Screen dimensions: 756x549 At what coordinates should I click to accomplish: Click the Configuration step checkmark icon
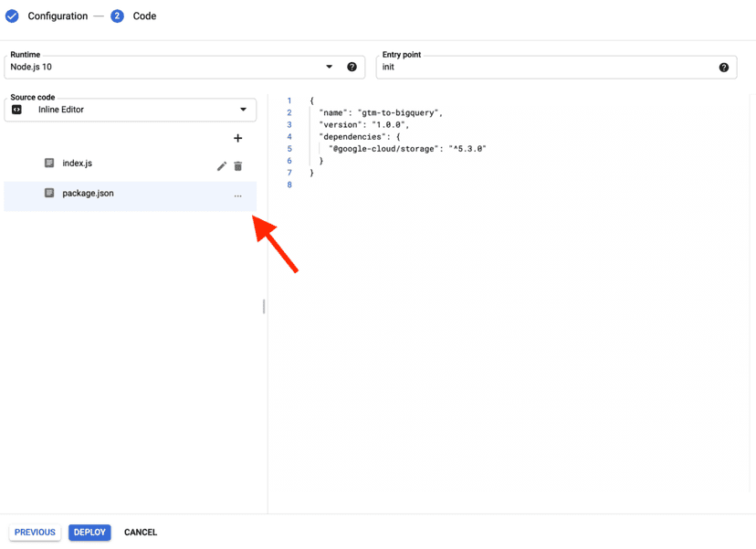tap(11, 16)
